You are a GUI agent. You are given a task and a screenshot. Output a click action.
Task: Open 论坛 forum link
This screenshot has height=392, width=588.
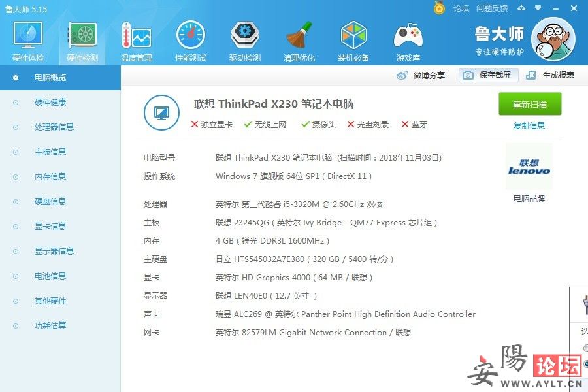point(461,8)
